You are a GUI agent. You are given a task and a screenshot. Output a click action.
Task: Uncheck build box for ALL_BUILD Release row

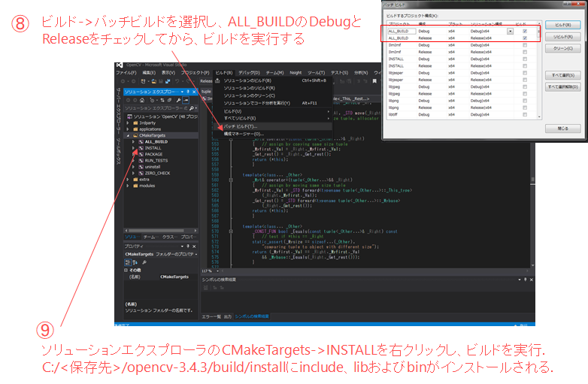click(x=525, y=38)
